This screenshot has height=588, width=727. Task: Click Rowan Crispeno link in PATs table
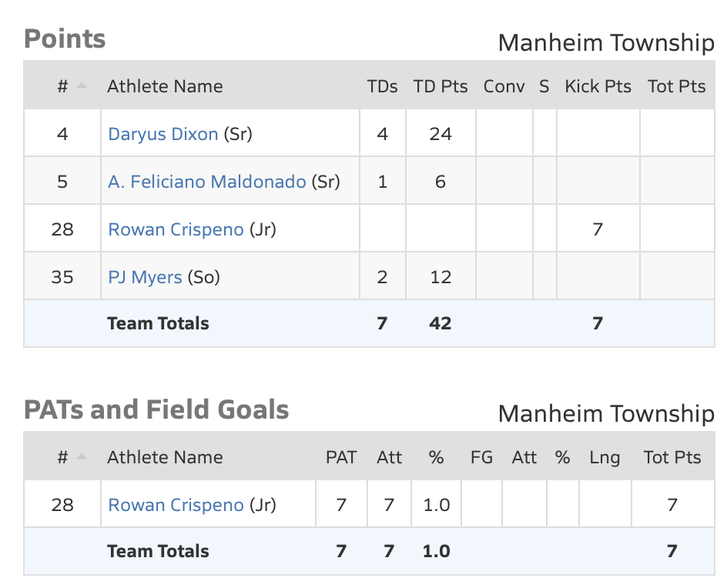(176, 505)
